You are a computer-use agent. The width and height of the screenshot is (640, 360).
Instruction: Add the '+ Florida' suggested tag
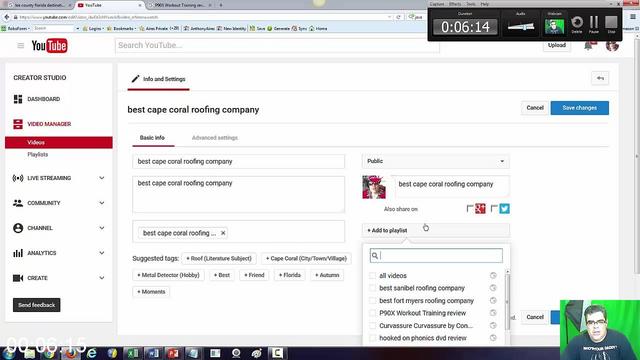(290, 276)
